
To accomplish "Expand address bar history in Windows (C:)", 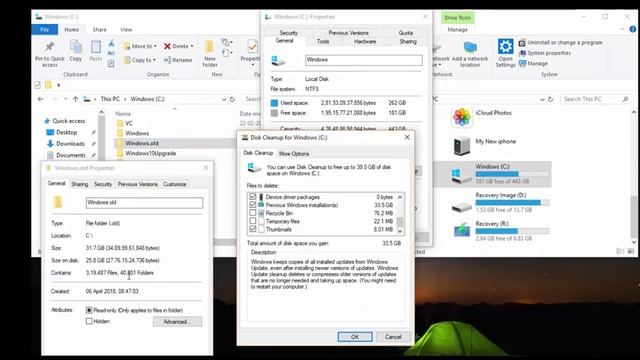I will 224,99.
